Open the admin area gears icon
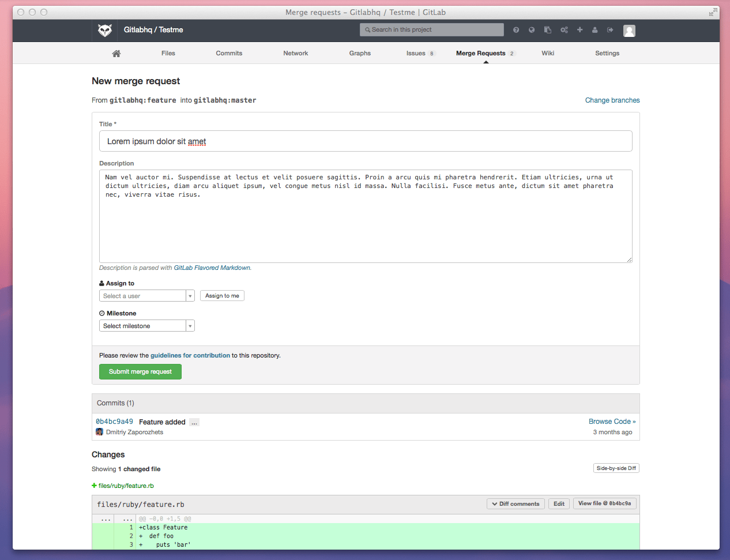Image resolution: width=730 pixels, height=560 pixels. tap(564, 29)
